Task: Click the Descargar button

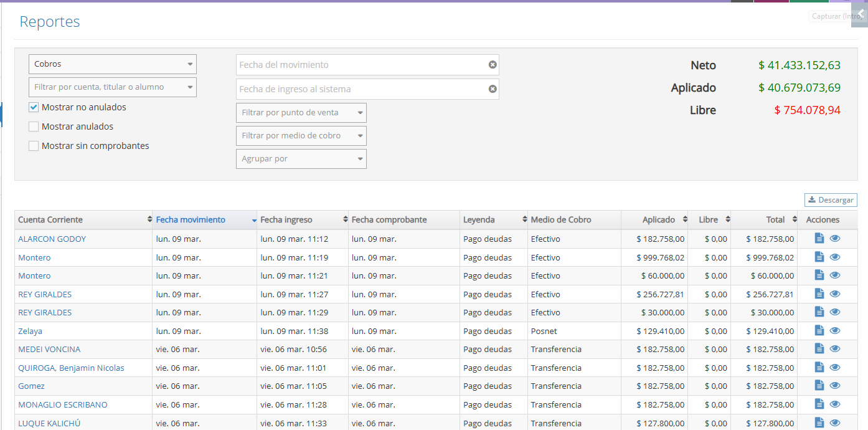Action: (831, 200)
